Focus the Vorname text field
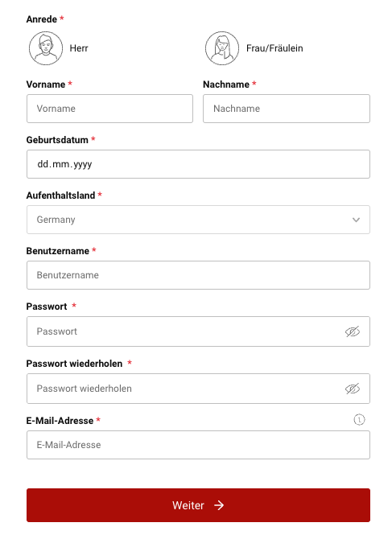The image size is (392, 535). pyautogui.click(x=109, y=109)
